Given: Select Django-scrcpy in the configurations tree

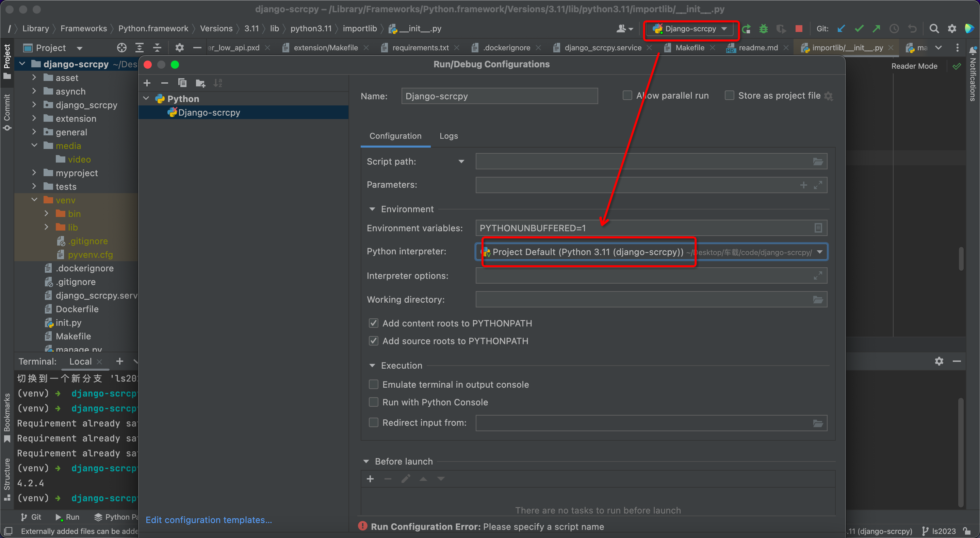Looking at the screenshot, I should (244, 113).
